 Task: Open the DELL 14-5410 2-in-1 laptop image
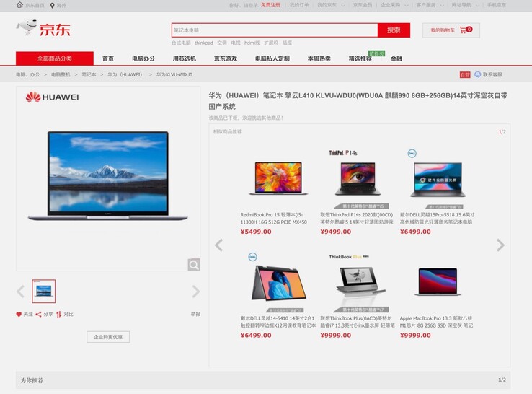278,283
